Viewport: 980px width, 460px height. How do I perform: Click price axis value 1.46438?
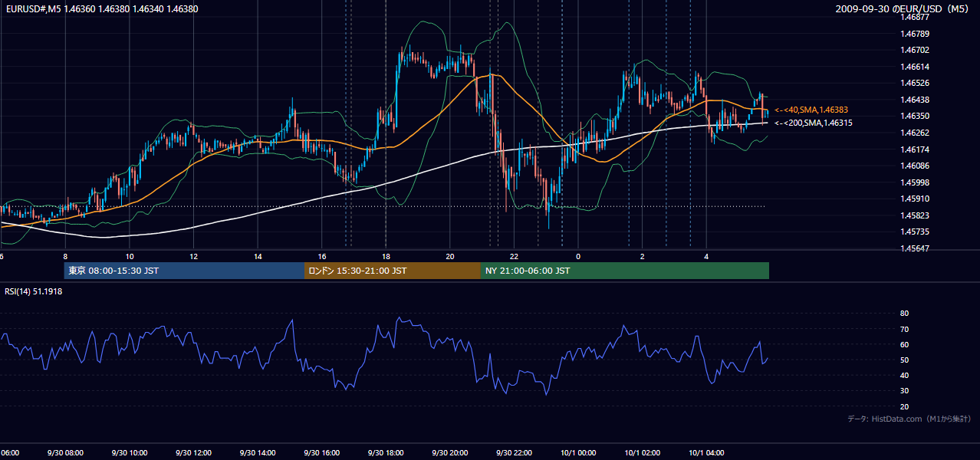915,100
